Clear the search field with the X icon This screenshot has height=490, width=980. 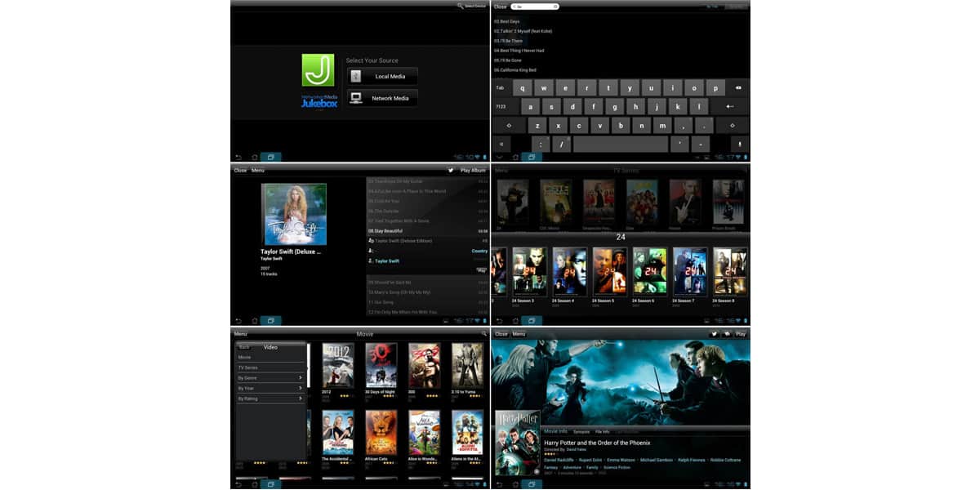(555, 7)
